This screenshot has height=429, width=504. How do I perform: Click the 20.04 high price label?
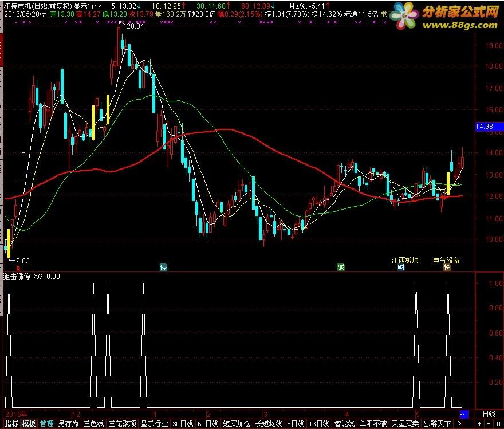135,26
